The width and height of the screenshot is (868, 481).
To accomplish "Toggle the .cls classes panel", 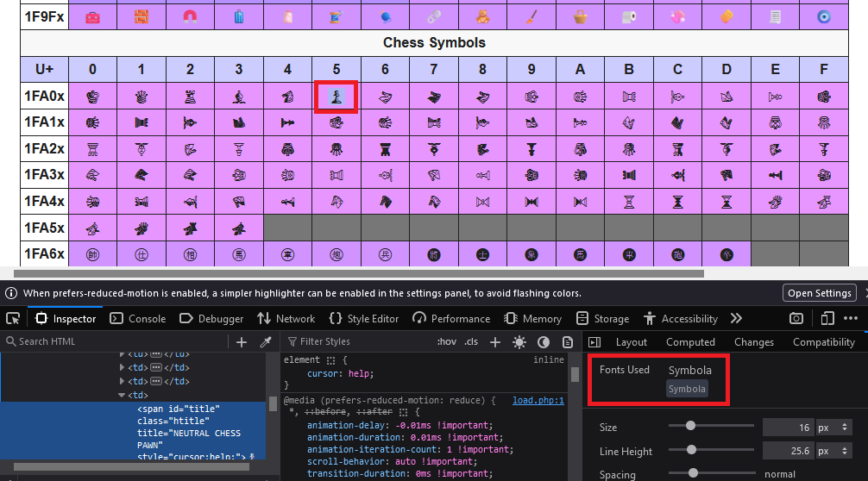I will click(x=470, y=342).
